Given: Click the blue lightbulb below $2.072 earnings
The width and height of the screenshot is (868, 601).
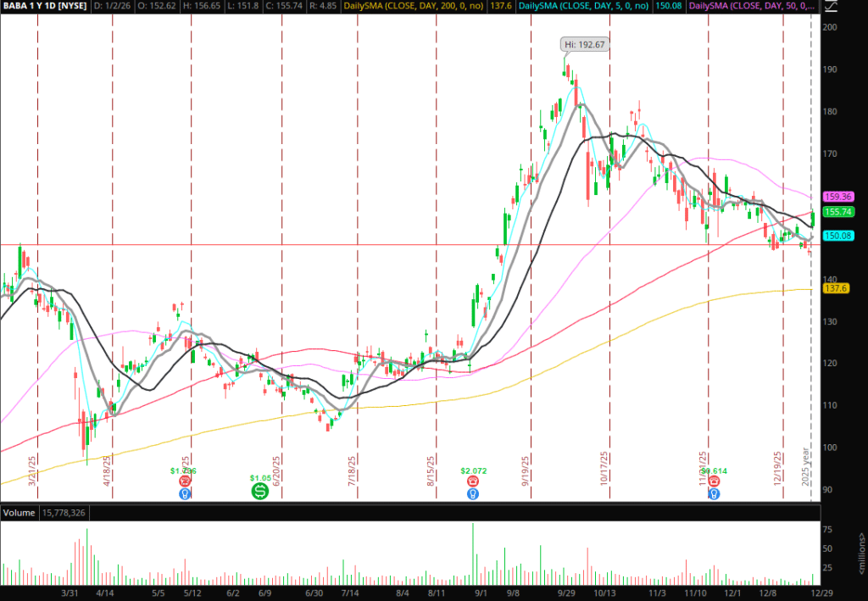Looking at the screenshot, I should [x=472, y=493].
